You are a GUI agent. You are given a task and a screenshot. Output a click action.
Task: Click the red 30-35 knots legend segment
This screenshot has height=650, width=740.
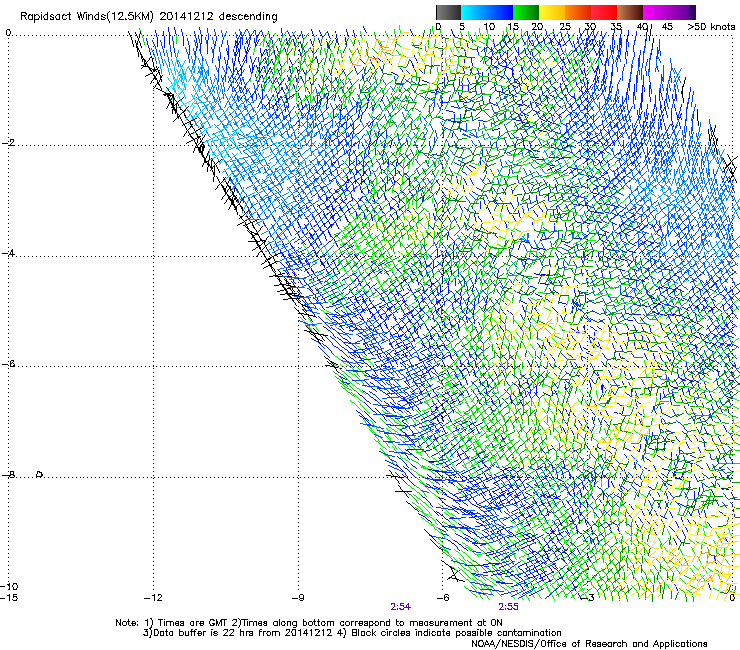click(604, 12)
